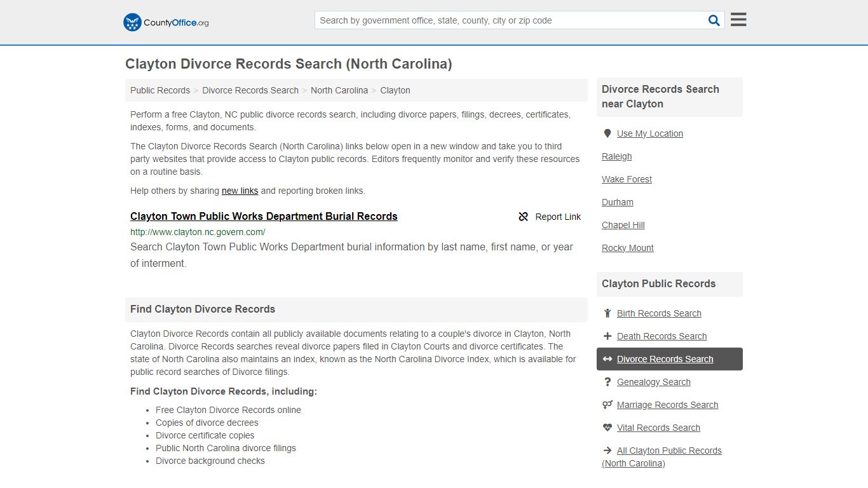This screenshot has height=488, width=868.
Task: Go to Divorce Records Search breadcrumb
Action: 250,90
